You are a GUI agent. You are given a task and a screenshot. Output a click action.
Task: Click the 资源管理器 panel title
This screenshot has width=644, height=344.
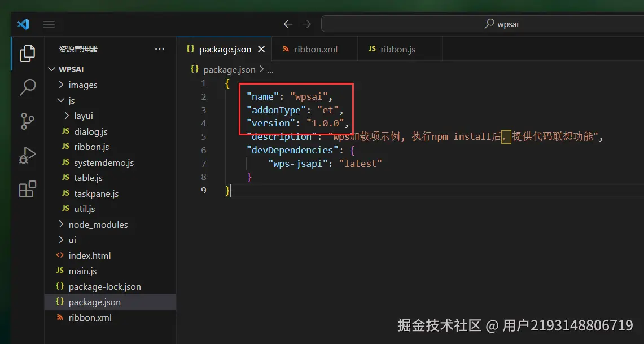coord(78,49)
